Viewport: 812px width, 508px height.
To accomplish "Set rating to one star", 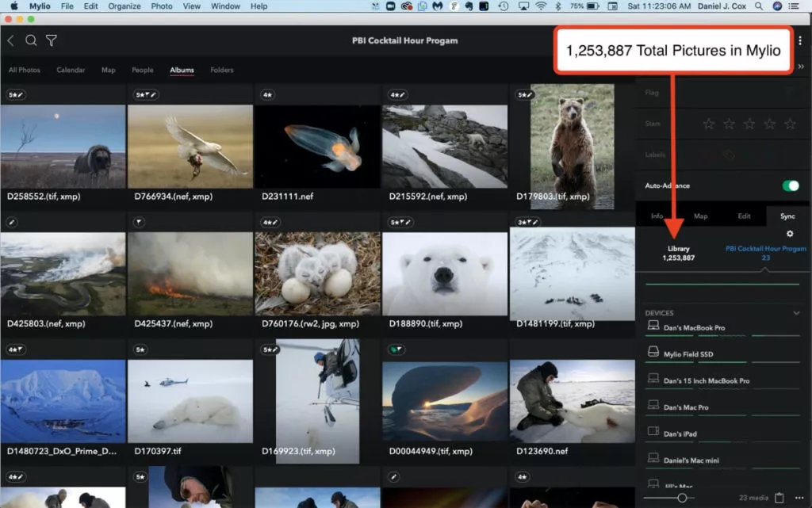I will (708, 124).
